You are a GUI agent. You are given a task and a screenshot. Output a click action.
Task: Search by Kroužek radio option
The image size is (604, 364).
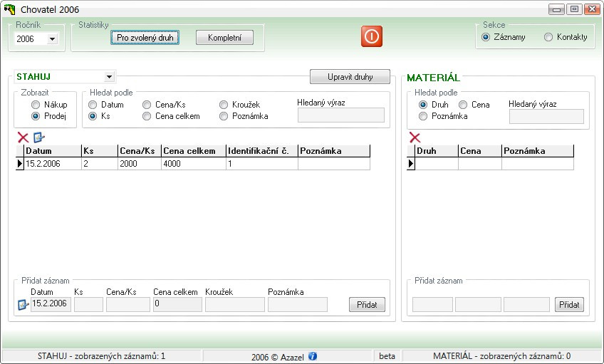click(x=224, y=105)
